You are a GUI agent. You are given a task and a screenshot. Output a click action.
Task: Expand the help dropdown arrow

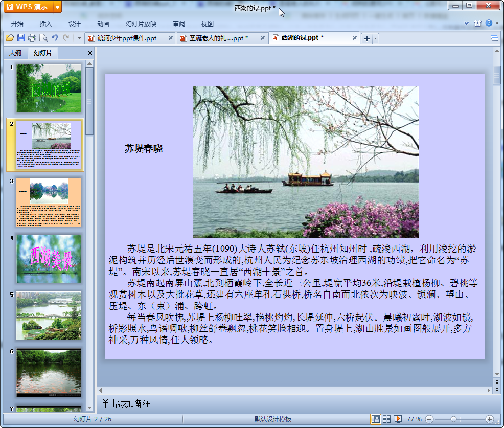[497, 23]
